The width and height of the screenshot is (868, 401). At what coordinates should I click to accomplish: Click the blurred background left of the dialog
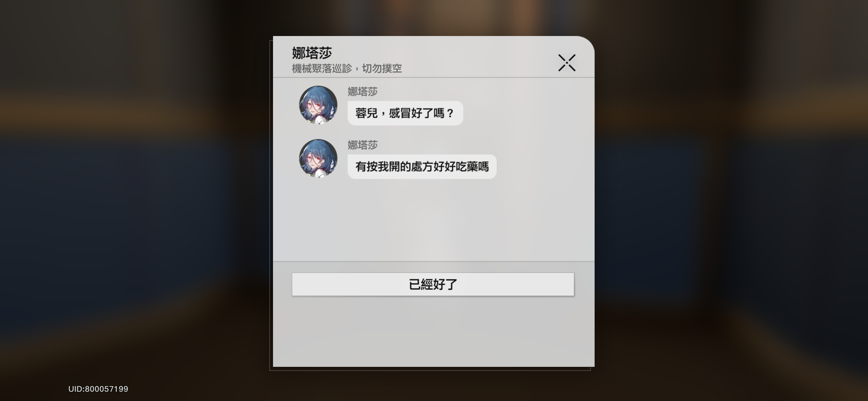134,200
